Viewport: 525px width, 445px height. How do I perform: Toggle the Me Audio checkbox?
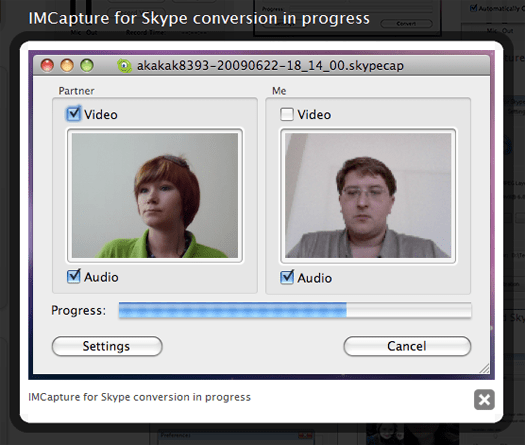click(287, 277)
